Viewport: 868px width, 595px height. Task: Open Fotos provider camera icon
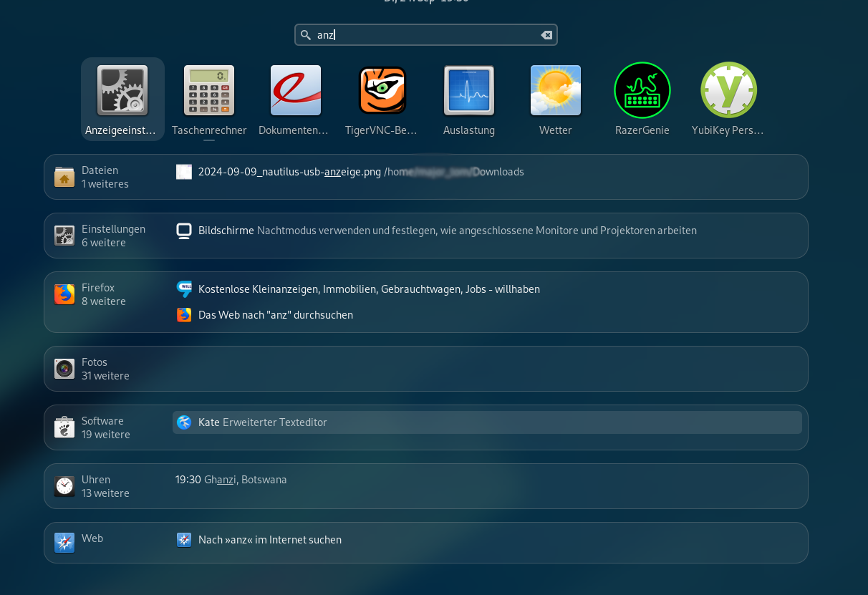tap(64, 369)
